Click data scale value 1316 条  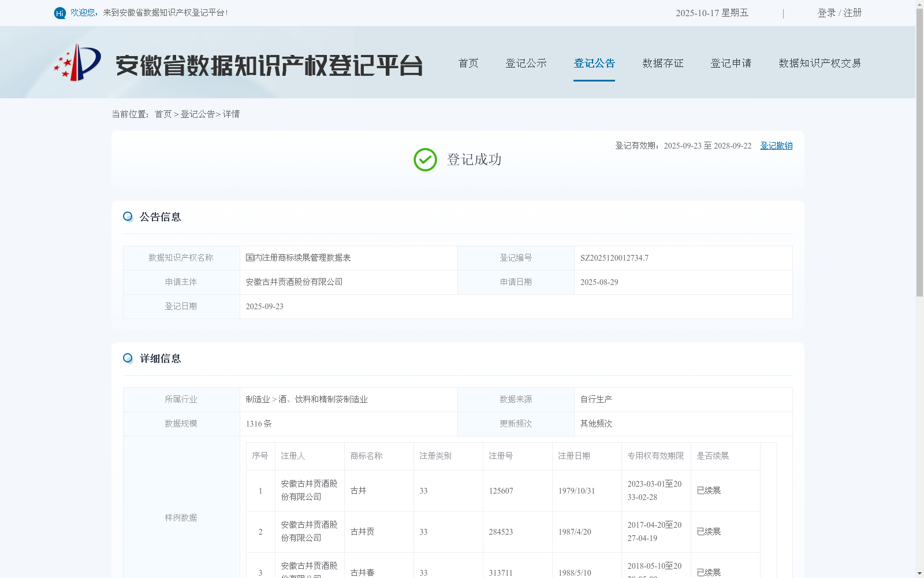coord(259,424)
